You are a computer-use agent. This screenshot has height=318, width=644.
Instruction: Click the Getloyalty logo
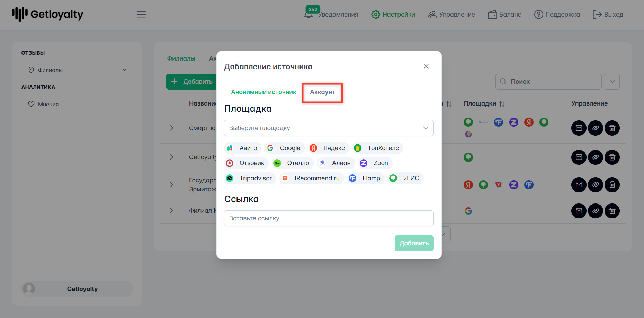[47, 14]
